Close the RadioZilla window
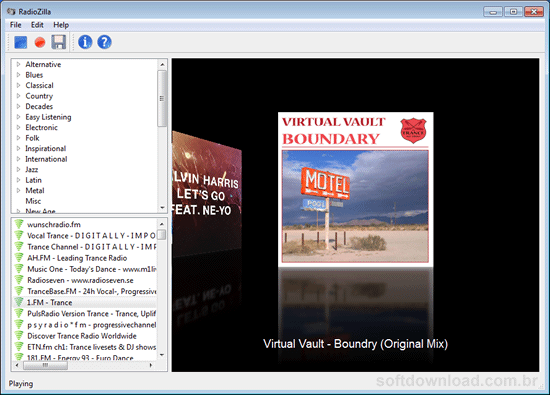 coord(534,12)
